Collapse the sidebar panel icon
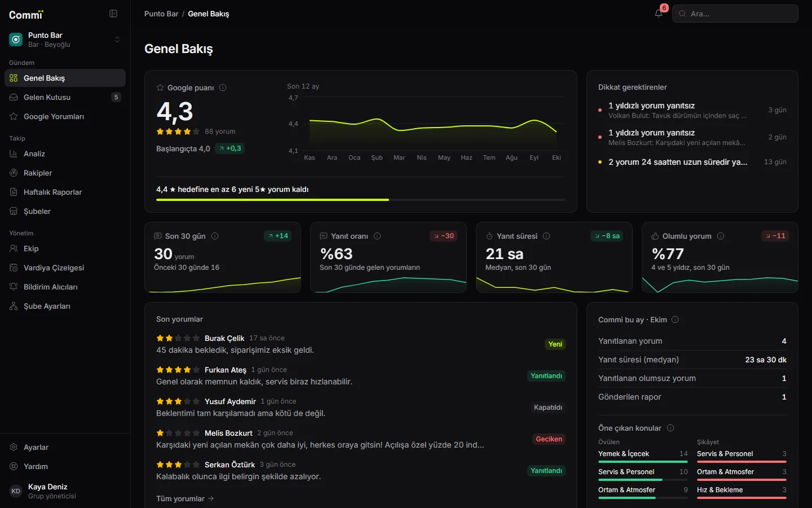812x508 pixels. (x=113, y=14)
